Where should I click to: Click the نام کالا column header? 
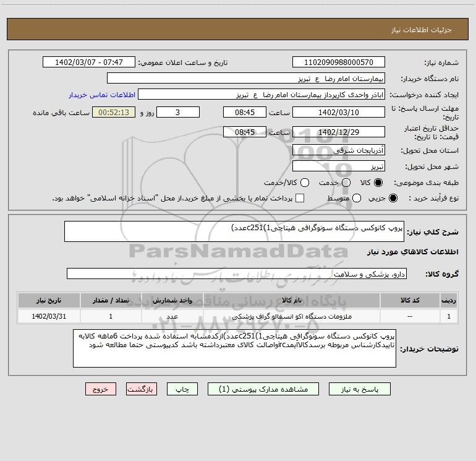coord(291,300)
